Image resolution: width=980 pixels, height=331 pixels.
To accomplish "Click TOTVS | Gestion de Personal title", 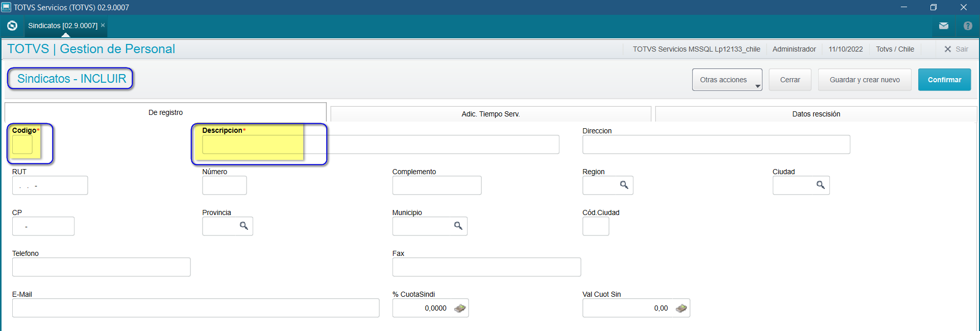I will (x=91, y=49).
